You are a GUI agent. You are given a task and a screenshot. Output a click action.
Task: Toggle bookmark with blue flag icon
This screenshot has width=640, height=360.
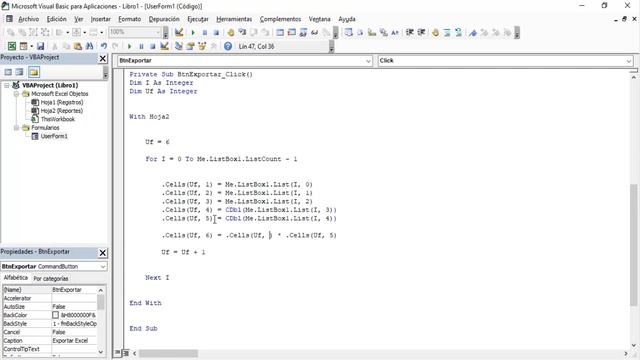pos(473,32)
